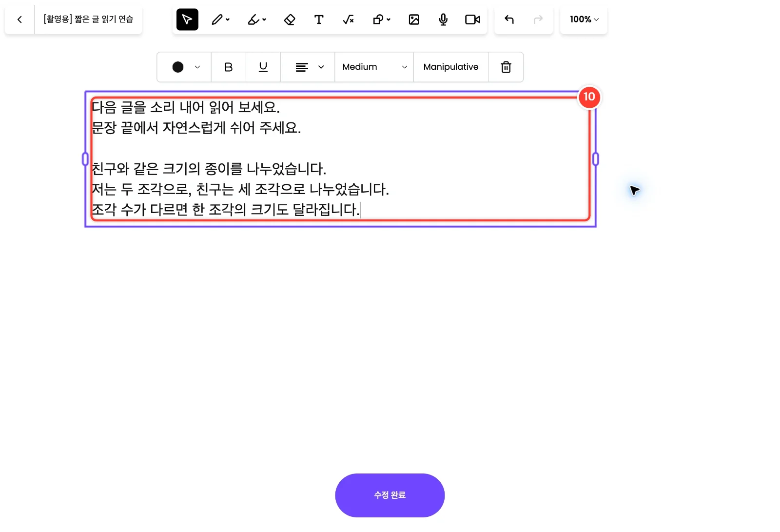Insert a math formula
The width and height of the screenshot is (780, 532).
(x=348, y=20)
